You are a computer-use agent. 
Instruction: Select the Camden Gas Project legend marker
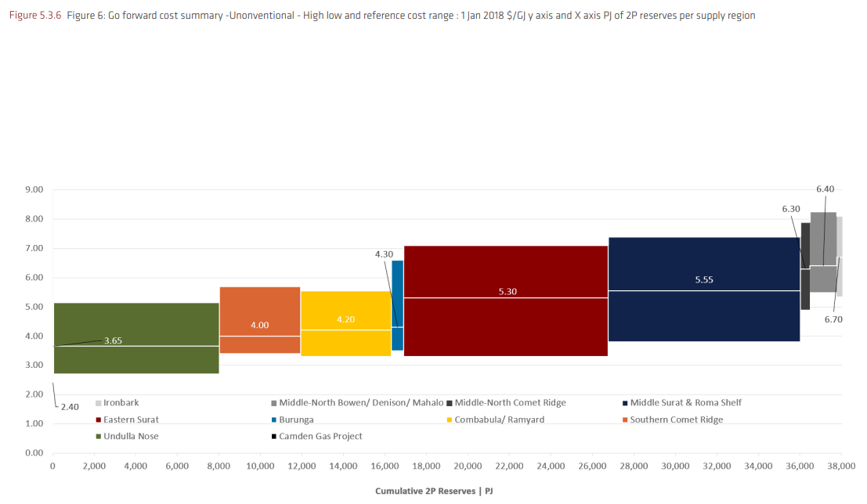(274, 437)
